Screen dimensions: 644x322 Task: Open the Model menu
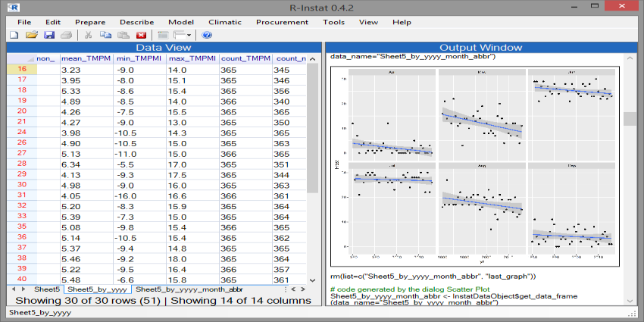tap(181, 22)
